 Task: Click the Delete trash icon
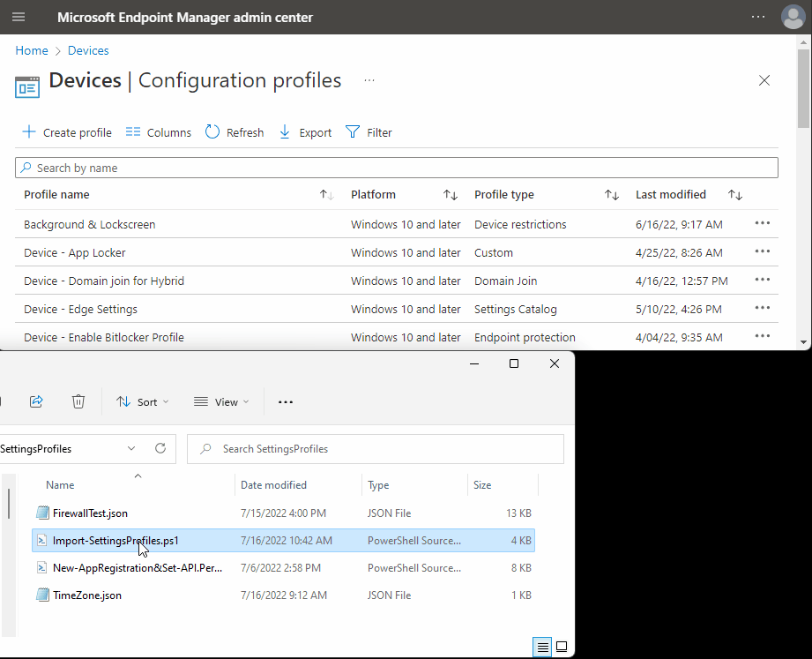click(78, 401)
